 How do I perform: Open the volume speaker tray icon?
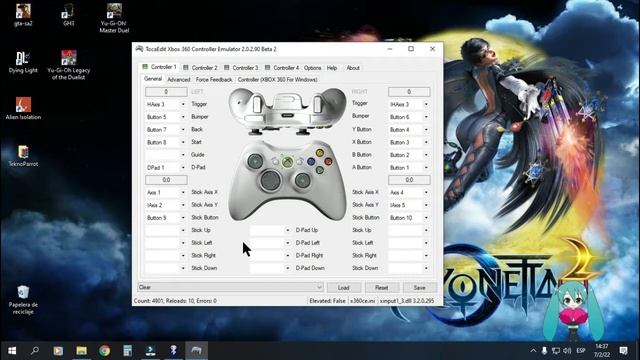tap(567, 351)
